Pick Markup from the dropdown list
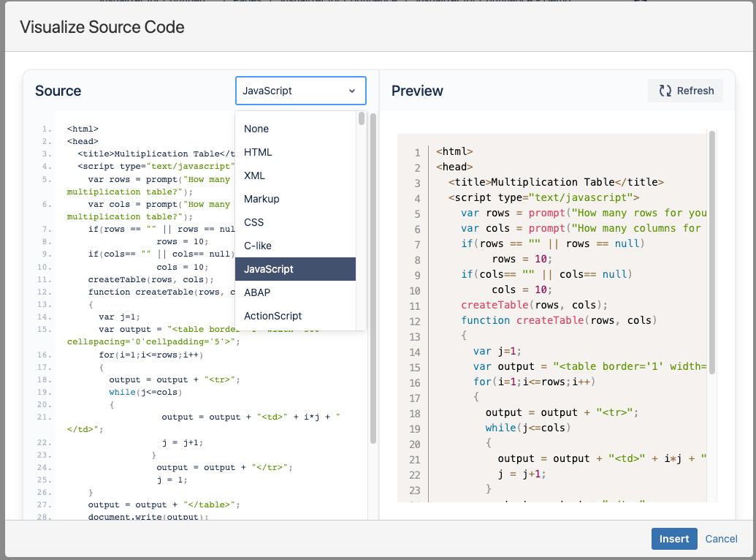This screenshot has width=756, height=560. tap(261, 199)
